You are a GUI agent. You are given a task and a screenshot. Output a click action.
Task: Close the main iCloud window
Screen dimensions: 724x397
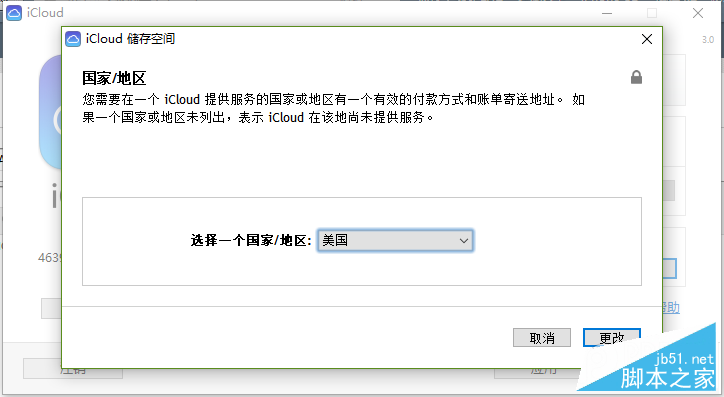coord(698,13)
